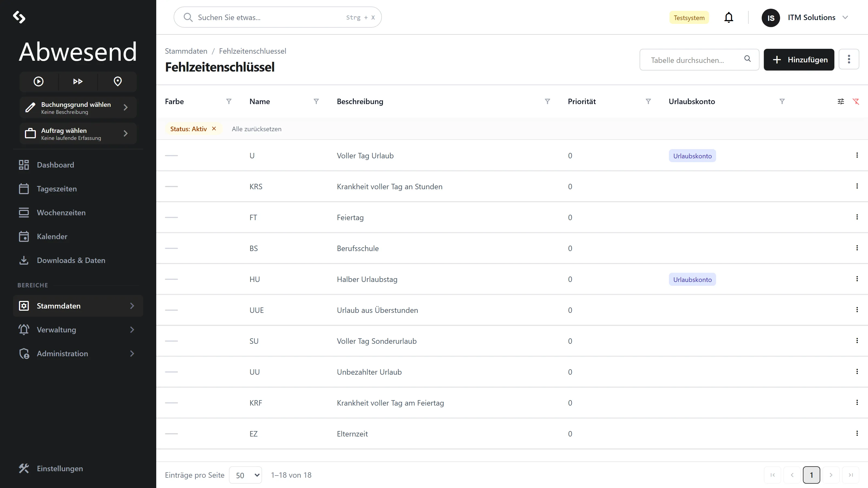Expand the Stammdaten section
Viewport: 868px width, 488px height.
(78, 306)
